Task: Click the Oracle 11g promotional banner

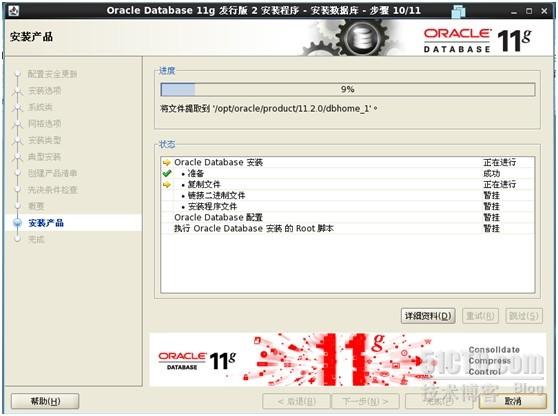Action: (x=347, y=360)
